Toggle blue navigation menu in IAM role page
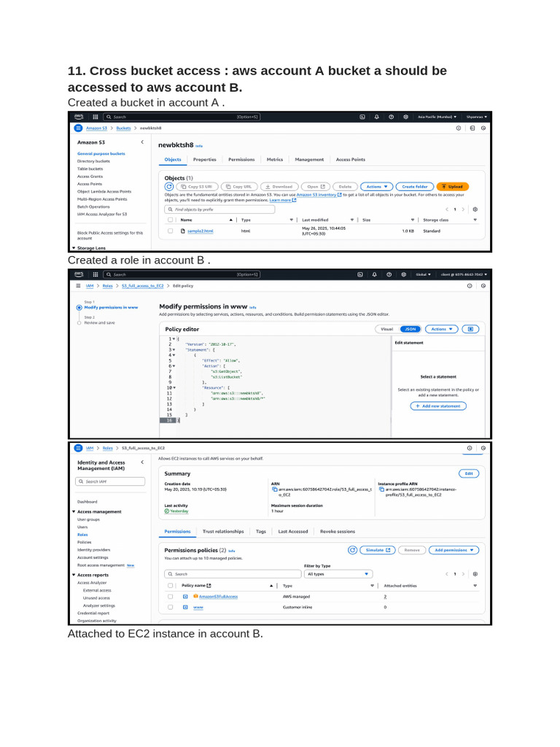Viewport: 560px width, 747px height. click(x=79, y=449)
